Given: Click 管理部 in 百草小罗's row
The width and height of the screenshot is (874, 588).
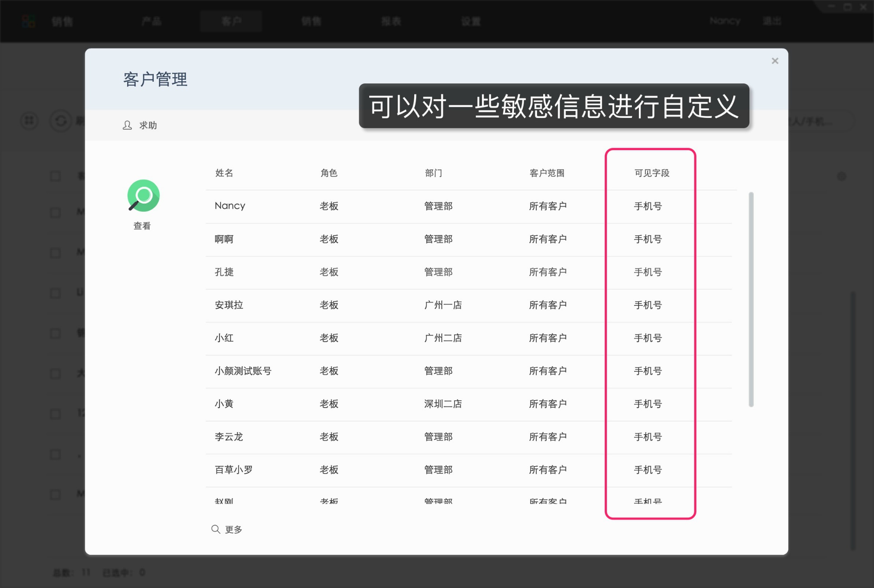Looking at the screenshot, I should click(x=438, y=470).
